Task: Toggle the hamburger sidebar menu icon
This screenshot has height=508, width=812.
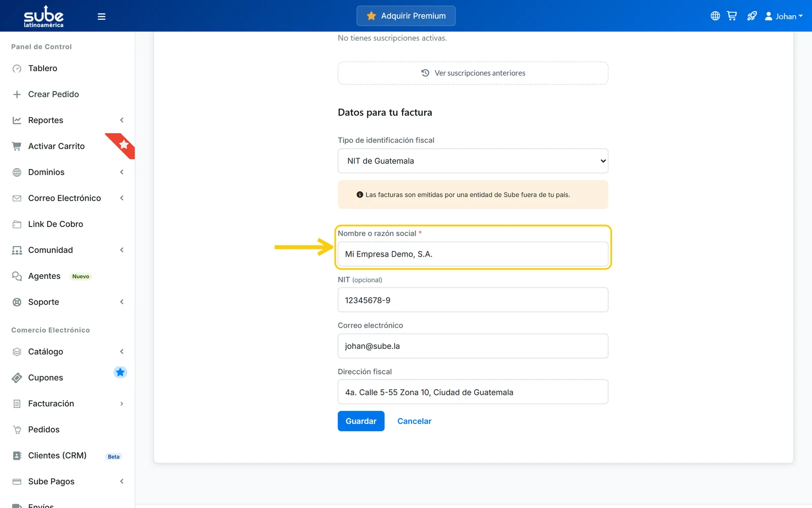Action: pyautogui.click(x=101, y=16)
